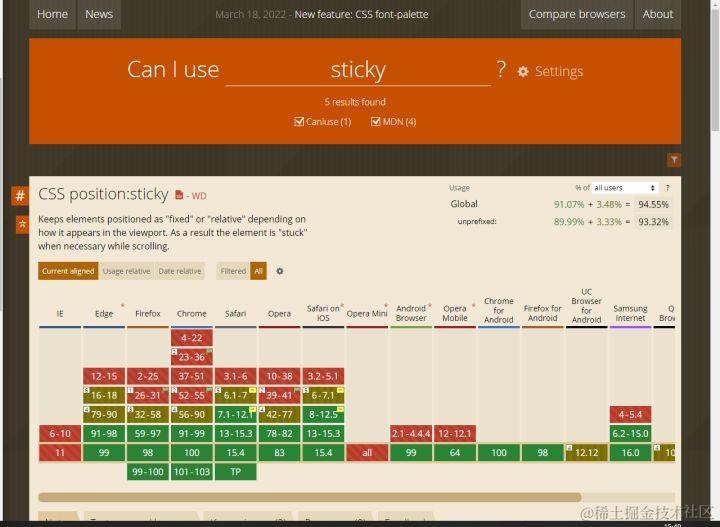
Task: Select the Firefox 99-100 version cell
Action: pos(148,471)
